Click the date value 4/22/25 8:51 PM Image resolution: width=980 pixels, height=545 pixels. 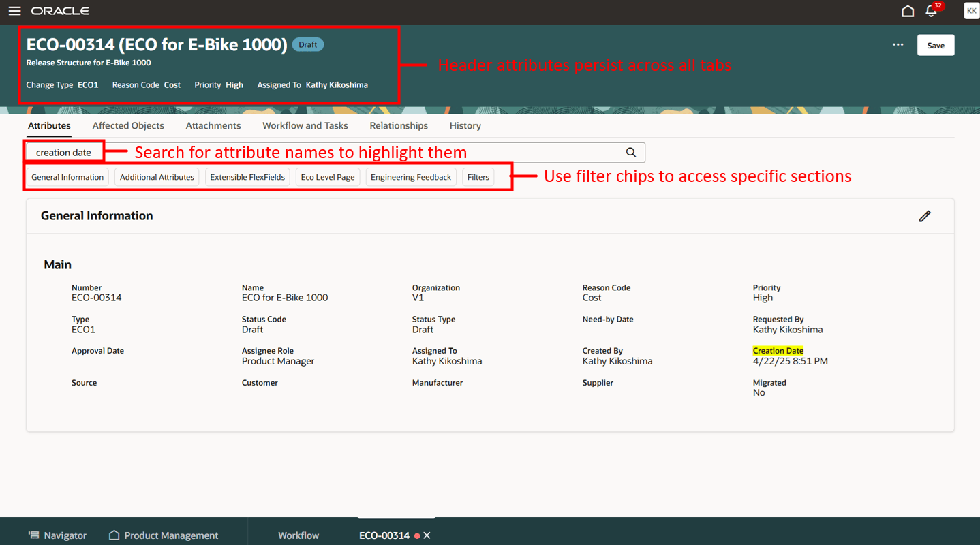point(791,361)
